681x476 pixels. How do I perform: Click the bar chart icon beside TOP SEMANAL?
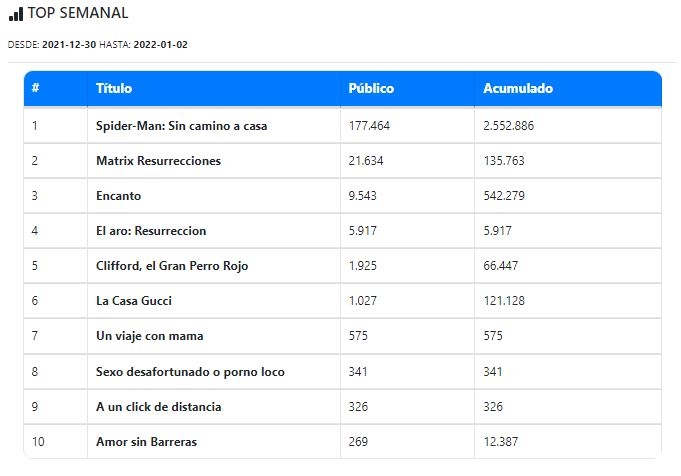(x=15, y=14)
